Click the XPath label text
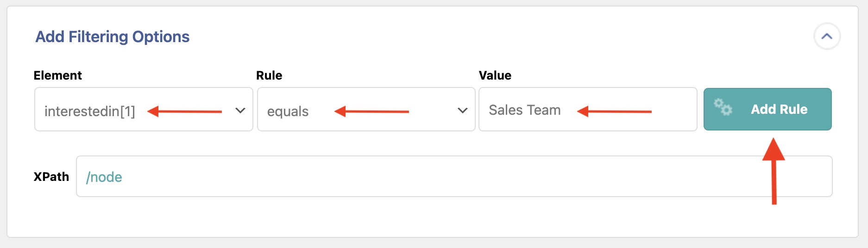The image size is (868, 248). point(51,177)
